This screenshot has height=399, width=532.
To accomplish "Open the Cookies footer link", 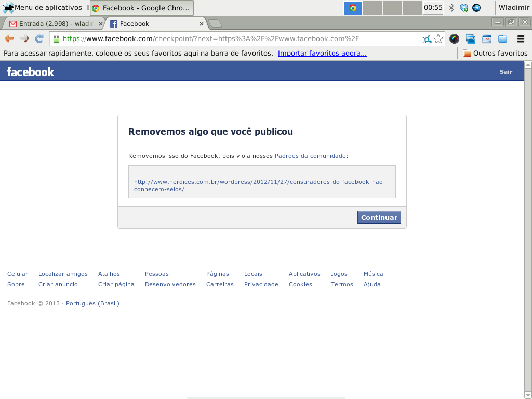I will pos(300,284).
